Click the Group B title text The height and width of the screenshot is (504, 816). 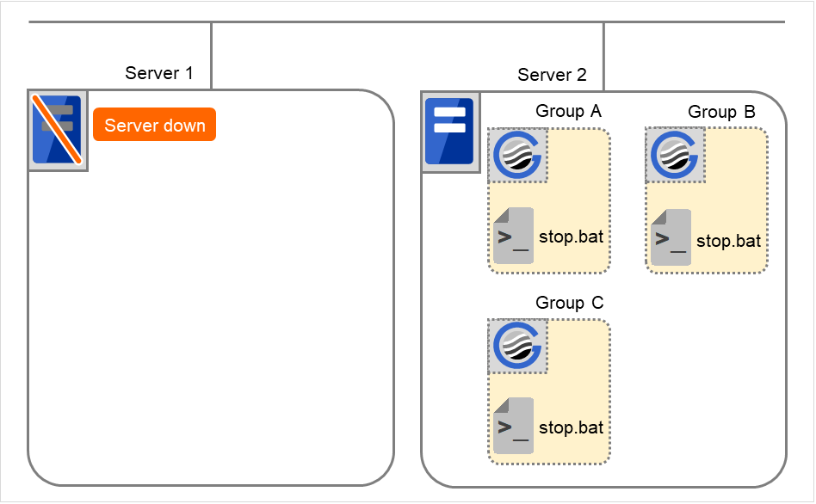(721, 113)
